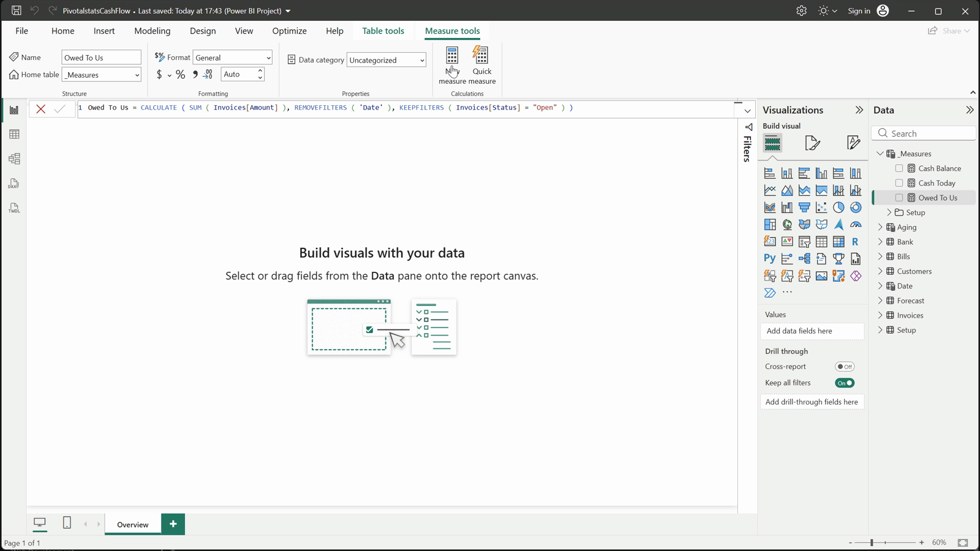
Task: Check the Cash Today measure checkbox
Action: click(x=899, y=183)
